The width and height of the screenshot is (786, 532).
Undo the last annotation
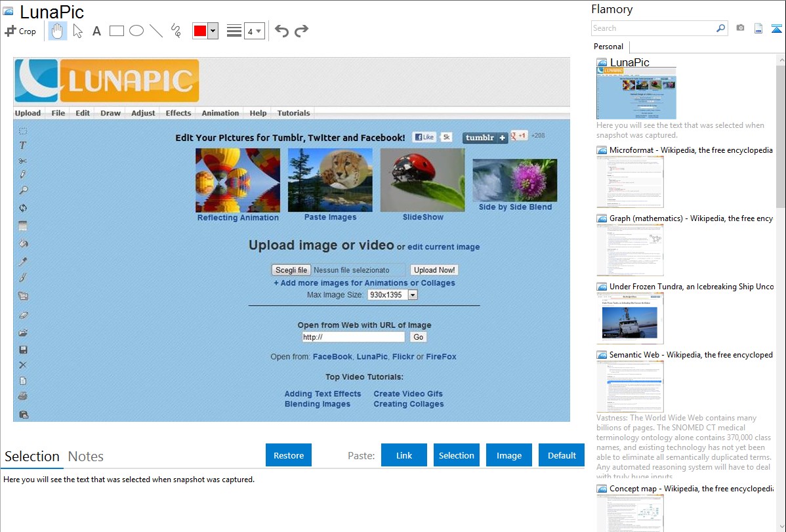pos(281,31)
